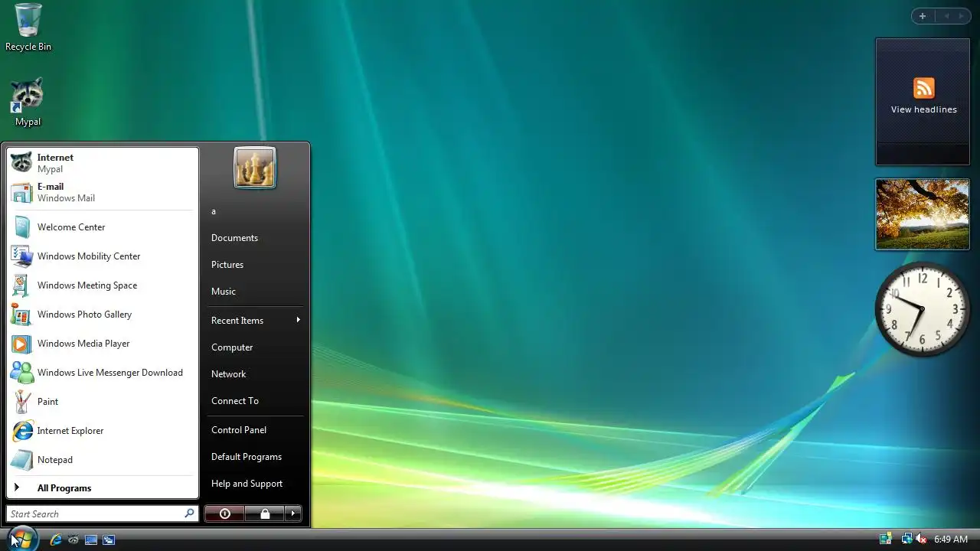The width and height of the screenshot is (980, 551).
Task: Expand shutdown options arrow beside lock button
Action: click(293, 514)
